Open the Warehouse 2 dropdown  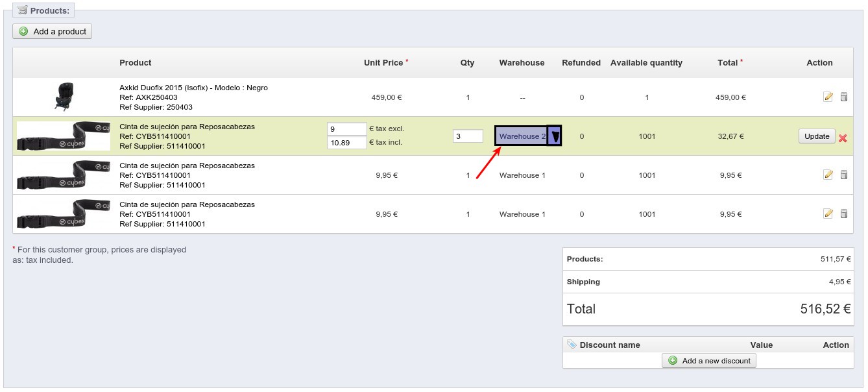528,136
